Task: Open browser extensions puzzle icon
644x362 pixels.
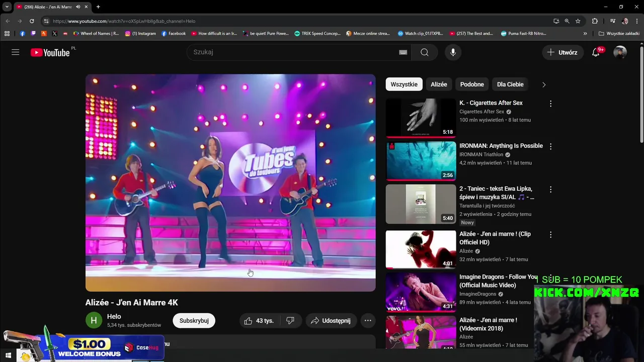Action: [595, 21]
